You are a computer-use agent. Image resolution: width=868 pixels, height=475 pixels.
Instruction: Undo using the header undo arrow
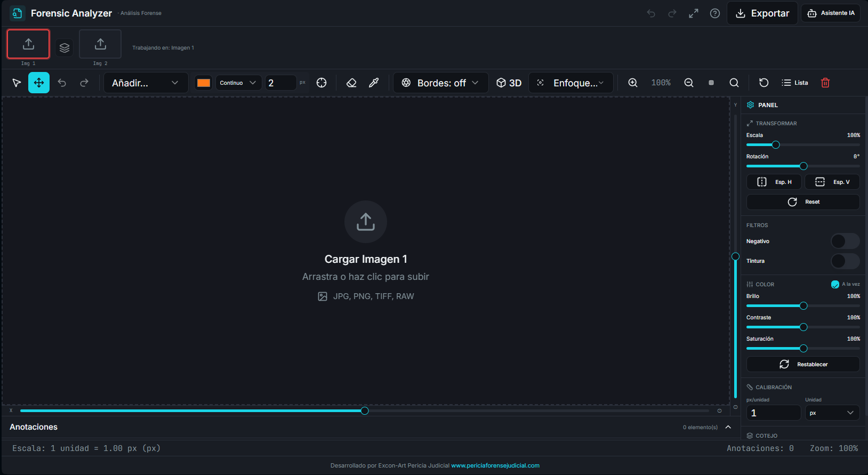[x=651, y=13]
